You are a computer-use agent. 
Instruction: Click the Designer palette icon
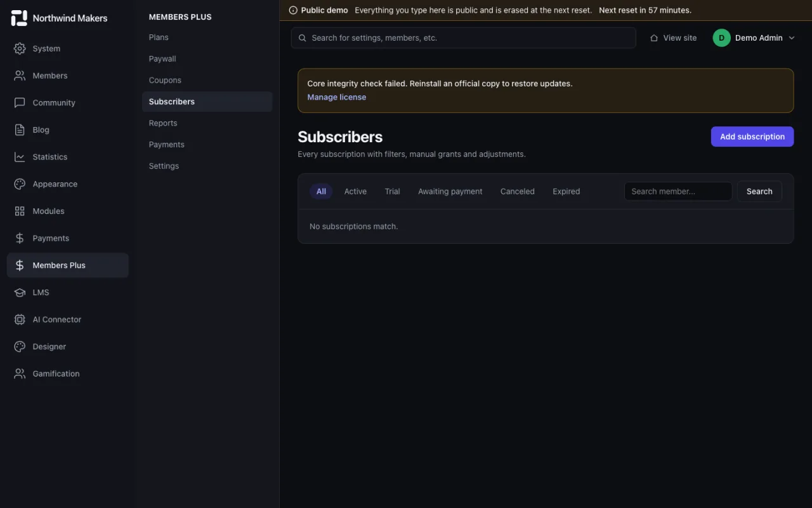pos(20,347)
